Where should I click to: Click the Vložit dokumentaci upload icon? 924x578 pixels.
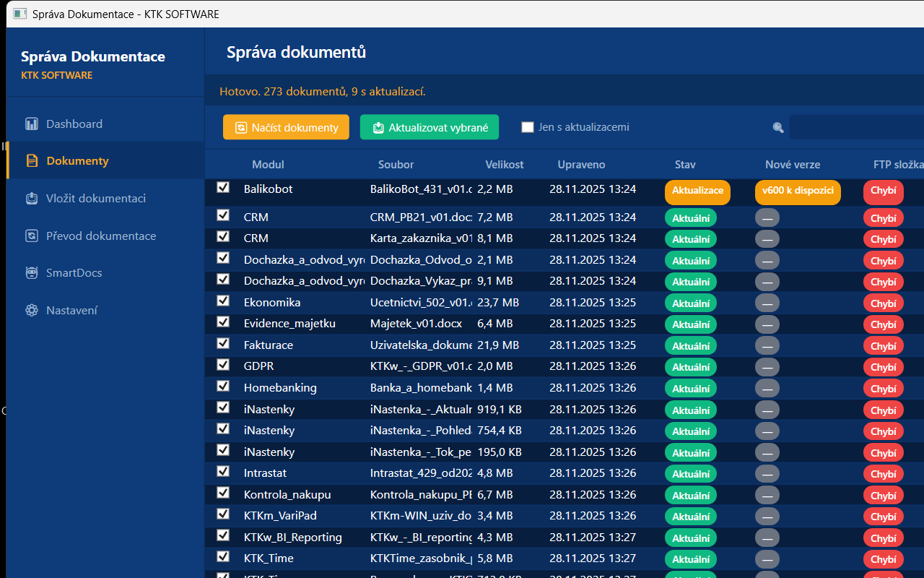point(32,199)
